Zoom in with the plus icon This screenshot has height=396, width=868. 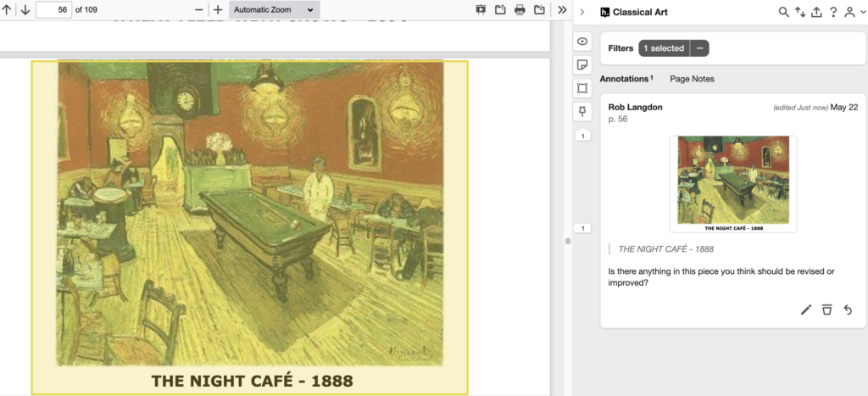click(218, 10)
